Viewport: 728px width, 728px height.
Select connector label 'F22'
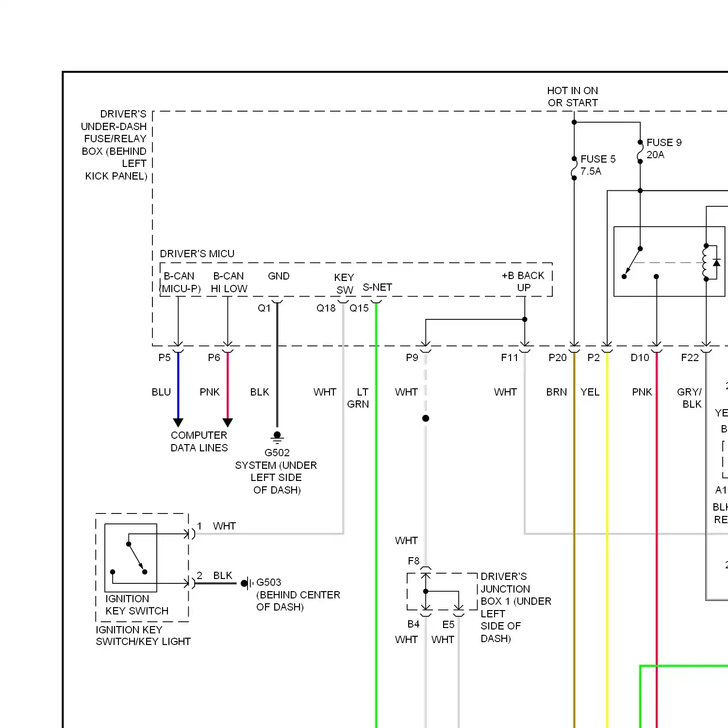(690, 358)
